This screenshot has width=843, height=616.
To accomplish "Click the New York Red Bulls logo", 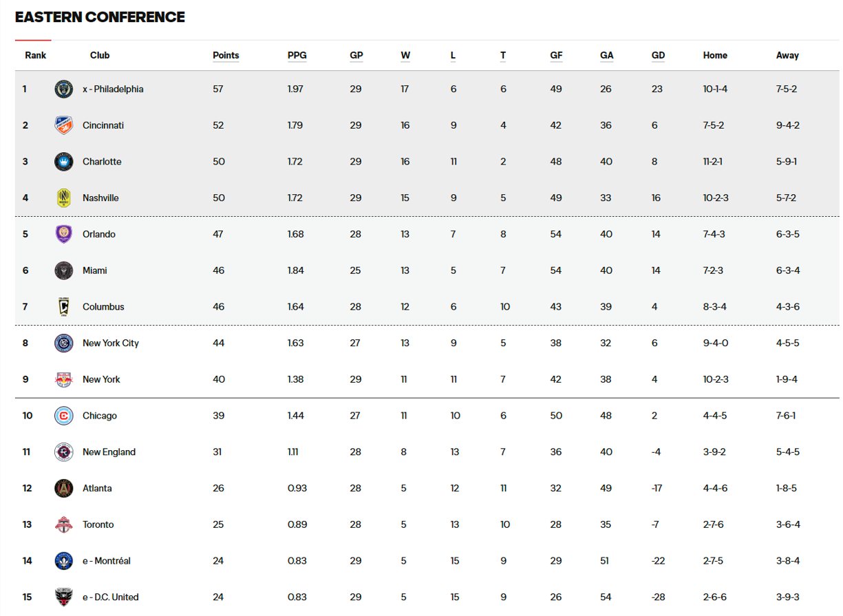I will [63, 379].
